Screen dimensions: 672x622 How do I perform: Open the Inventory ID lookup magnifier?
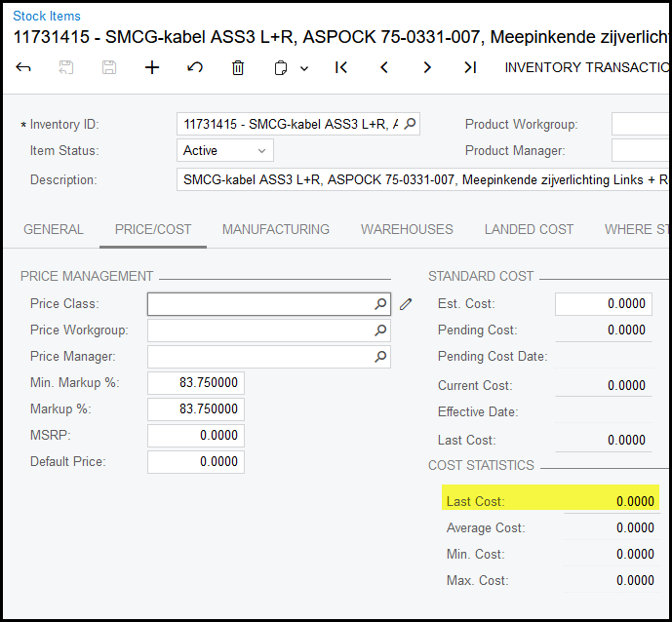click(410, 124)
